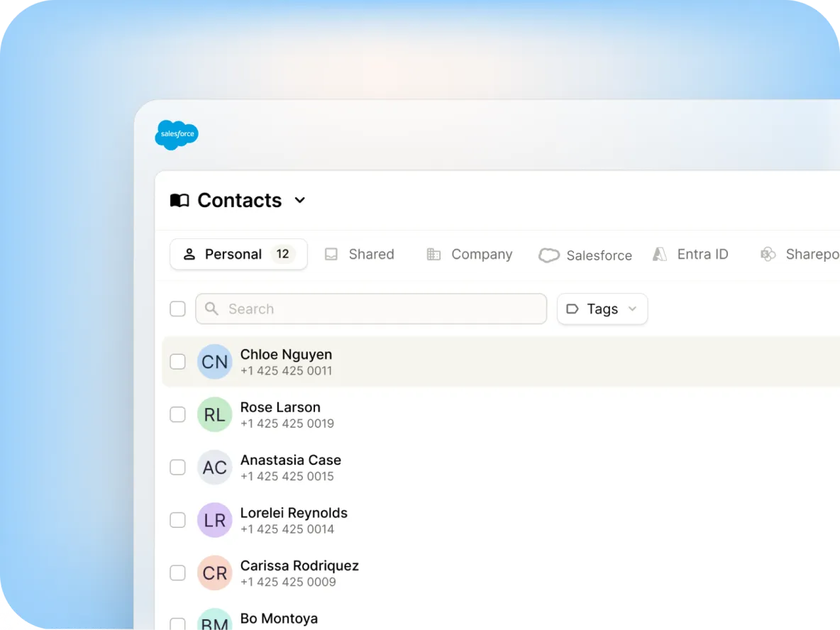Open the Sharepoint tab
Screen dimensions: 840x630
point(800,254)
